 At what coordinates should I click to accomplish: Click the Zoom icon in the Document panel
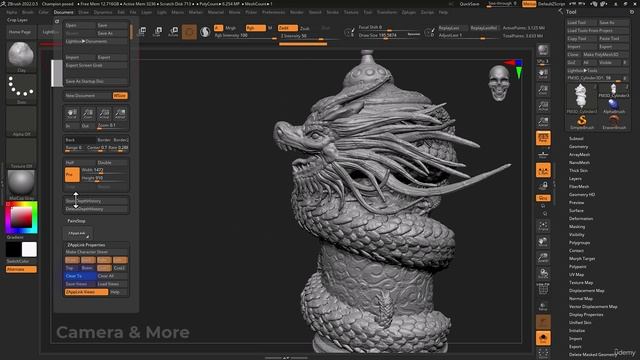tap(88, 113)
